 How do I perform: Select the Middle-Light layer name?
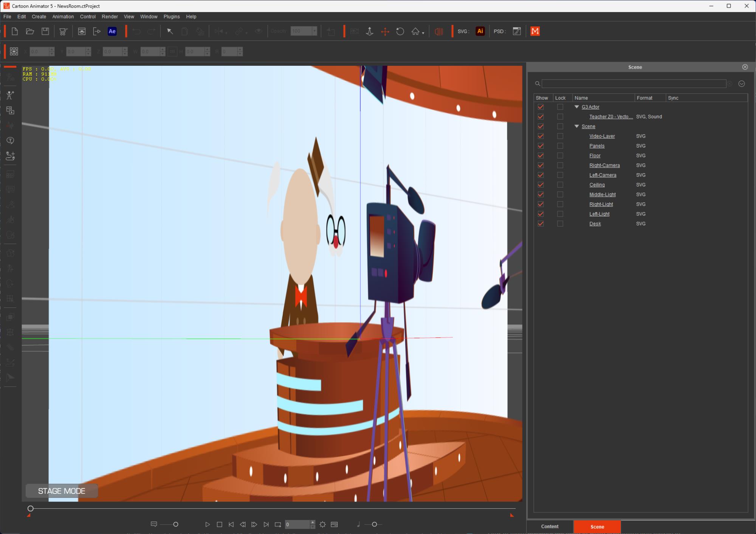tap(602, 194)
